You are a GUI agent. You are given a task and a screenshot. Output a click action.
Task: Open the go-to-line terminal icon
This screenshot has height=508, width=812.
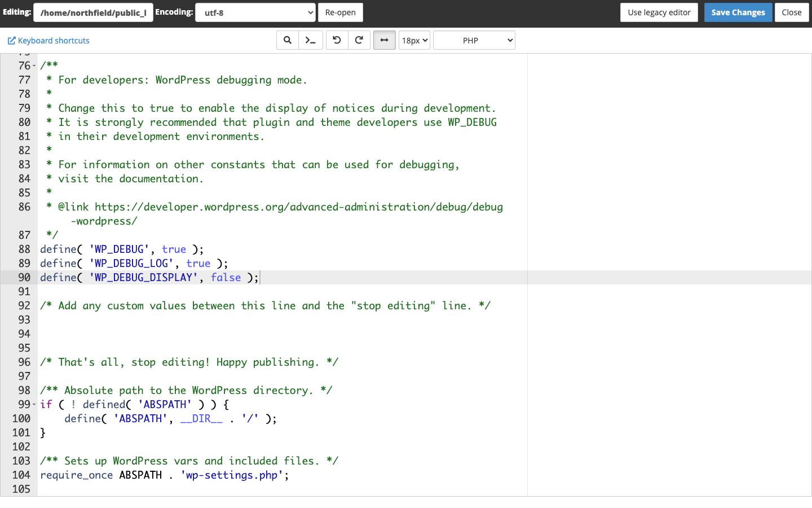(310, 40)
